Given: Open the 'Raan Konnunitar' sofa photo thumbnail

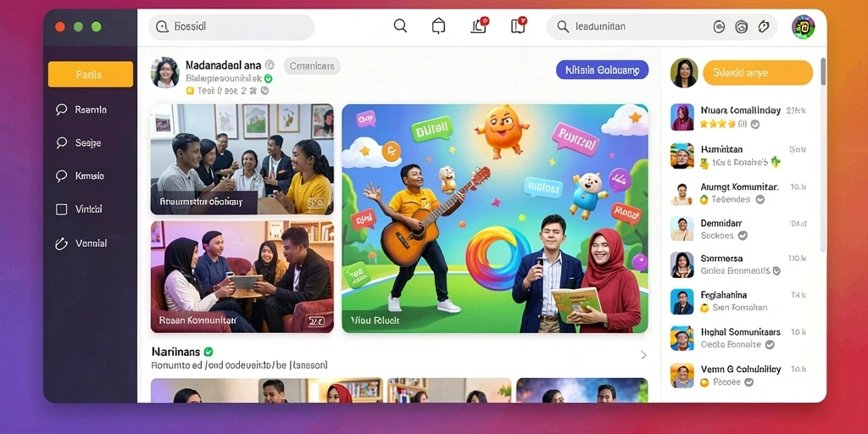Looking at the screenshot, I should (242, 277).
